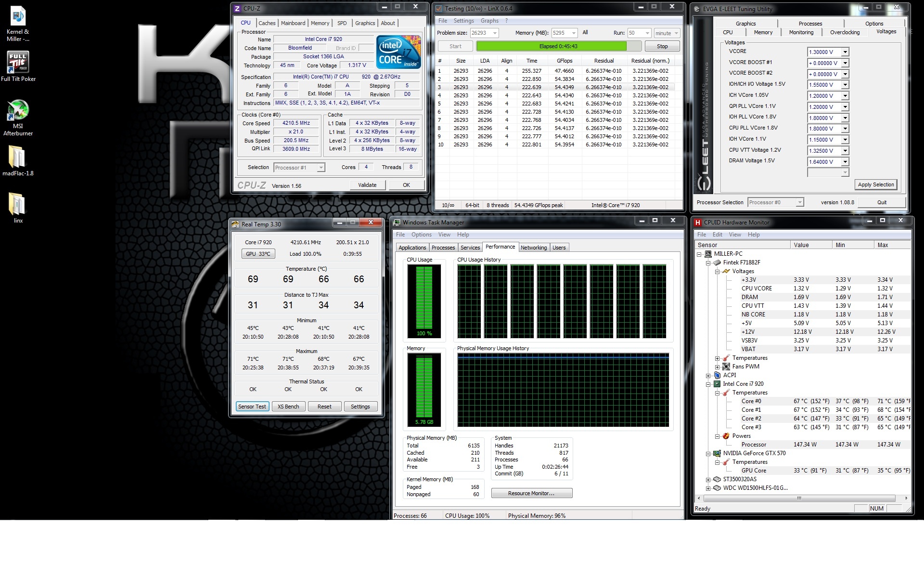
Task: Open Networking tab in Task Manager
Action: click(534, 248)
